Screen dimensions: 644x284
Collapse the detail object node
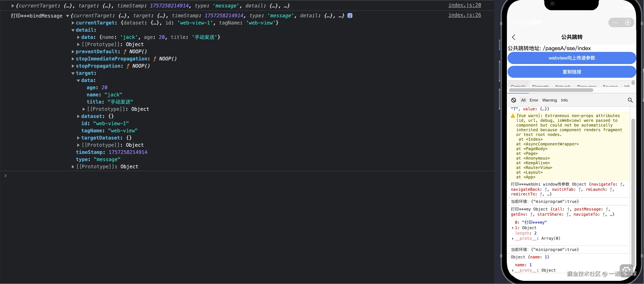(x=73, y=30)
